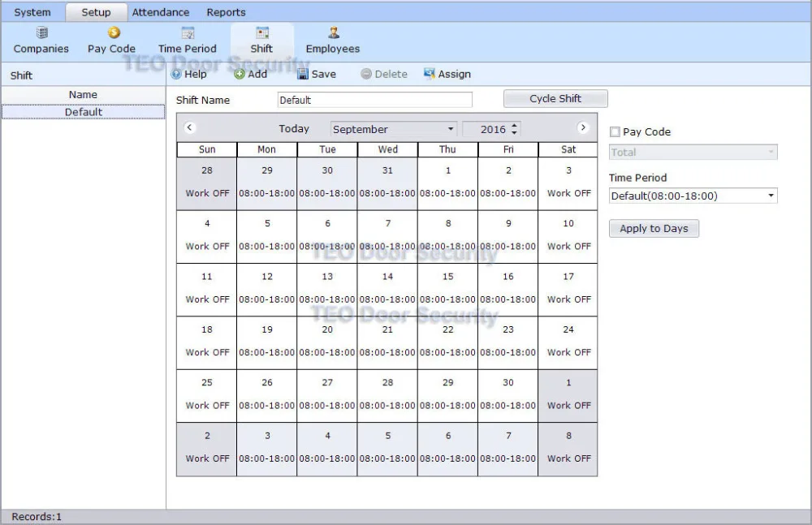Screen dimensions: 812x525
Task: Select October 2 Work OFF cell
Action: click(x=206, y=449)
